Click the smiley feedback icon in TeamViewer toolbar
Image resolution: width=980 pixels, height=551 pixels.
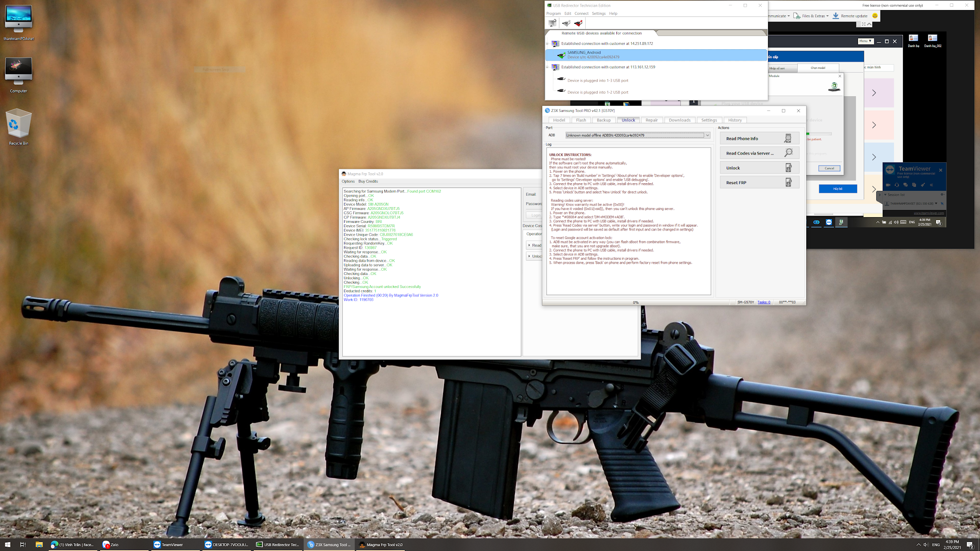pyautogui.click(x=875, y=16)
